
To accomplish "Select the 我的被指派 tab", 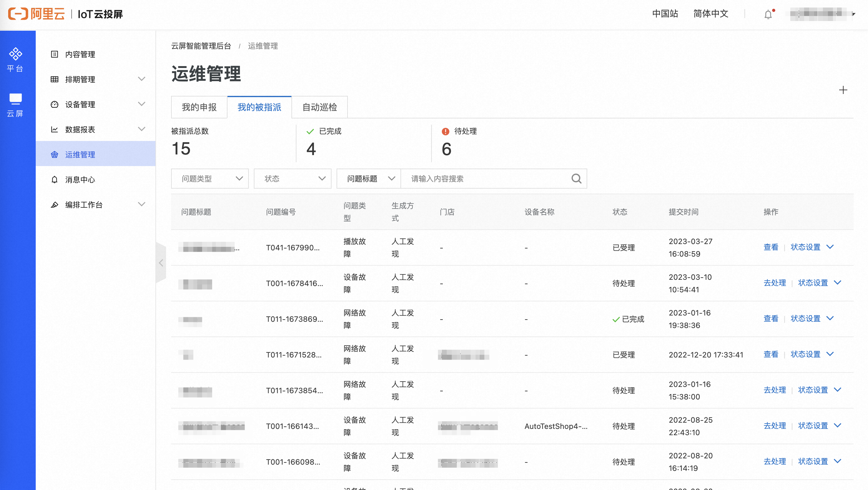I will (x=259, y=107).
